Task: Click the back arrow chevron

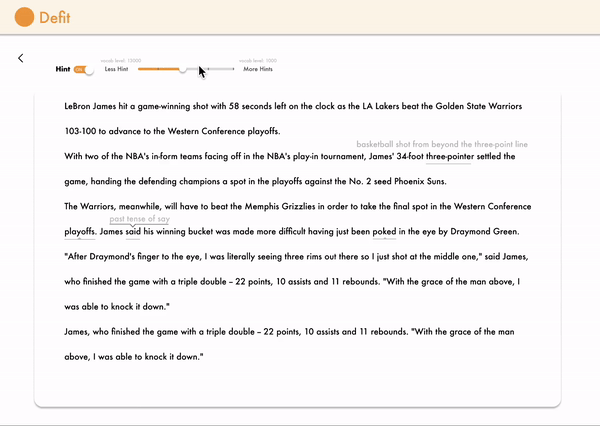Action: 21,58
